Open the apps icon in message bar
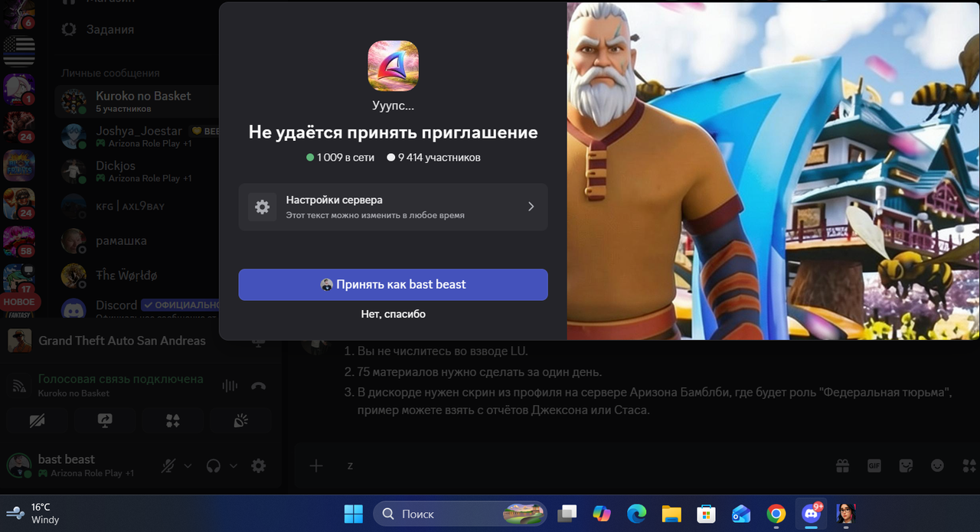 pyautogui.click(x=969, y=465)
